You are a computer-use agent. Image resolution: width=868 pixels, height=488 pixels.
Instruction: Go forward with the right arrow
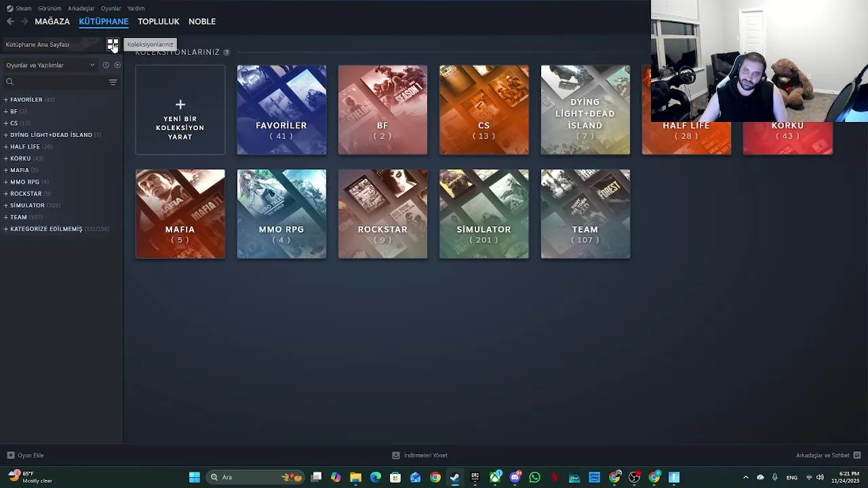(x=24, y=22)
